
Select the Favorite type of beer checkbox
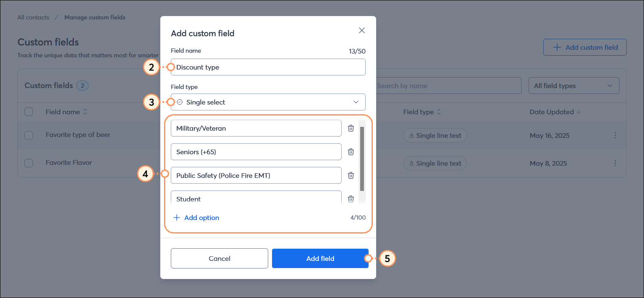(x=29, y=135)
